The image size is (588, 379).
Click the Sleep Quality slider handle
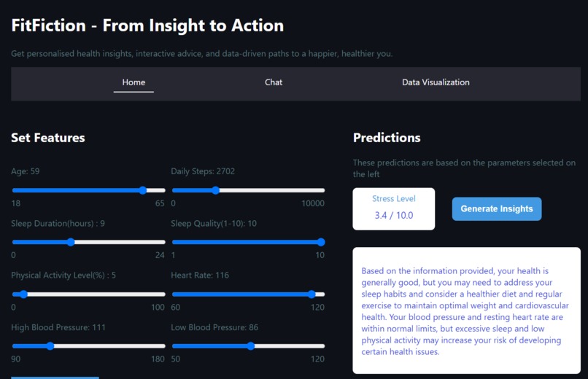[320, 242]
